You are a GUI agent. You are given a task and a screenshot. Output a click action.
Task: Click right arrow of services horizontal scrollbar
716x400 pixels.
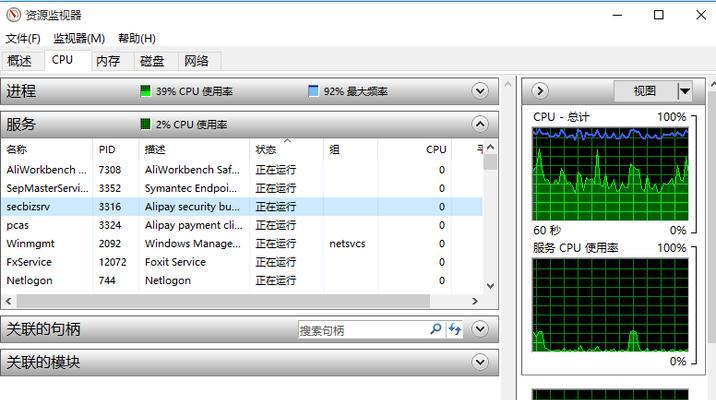tap(475, 301)
